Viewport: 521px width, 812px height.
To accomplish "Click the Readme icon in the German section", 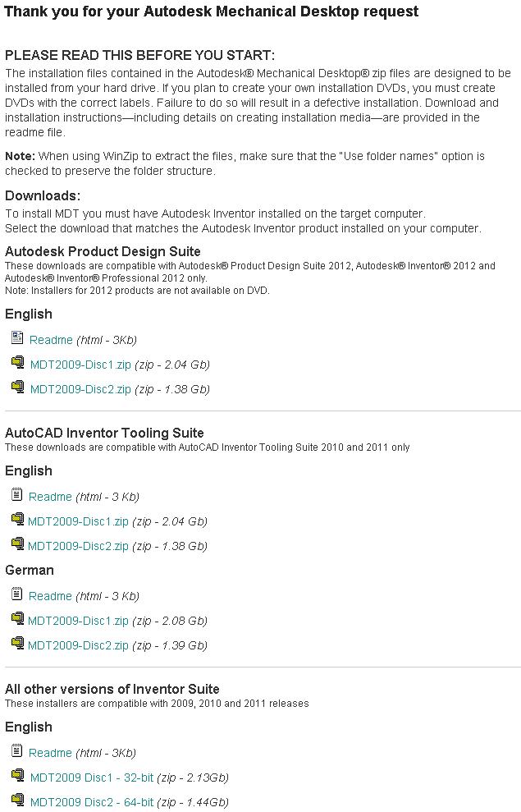I will (17, 594).
